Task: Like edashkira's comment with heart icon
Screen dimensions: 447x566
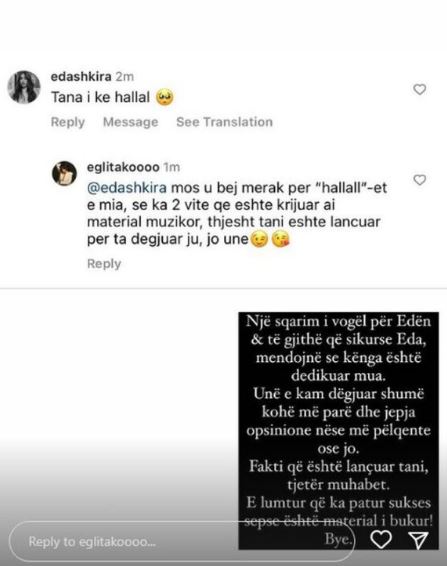Action: coord(420,89)
